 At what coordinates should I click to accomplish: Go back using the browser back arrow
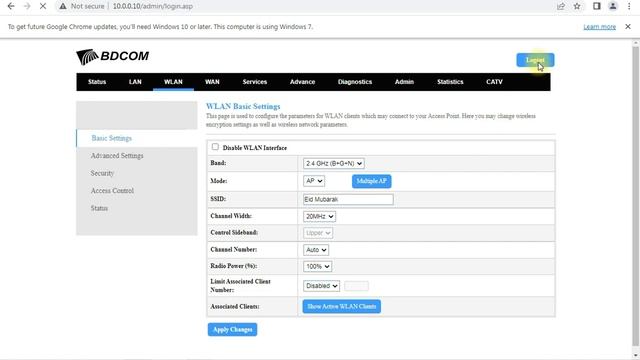11,6
